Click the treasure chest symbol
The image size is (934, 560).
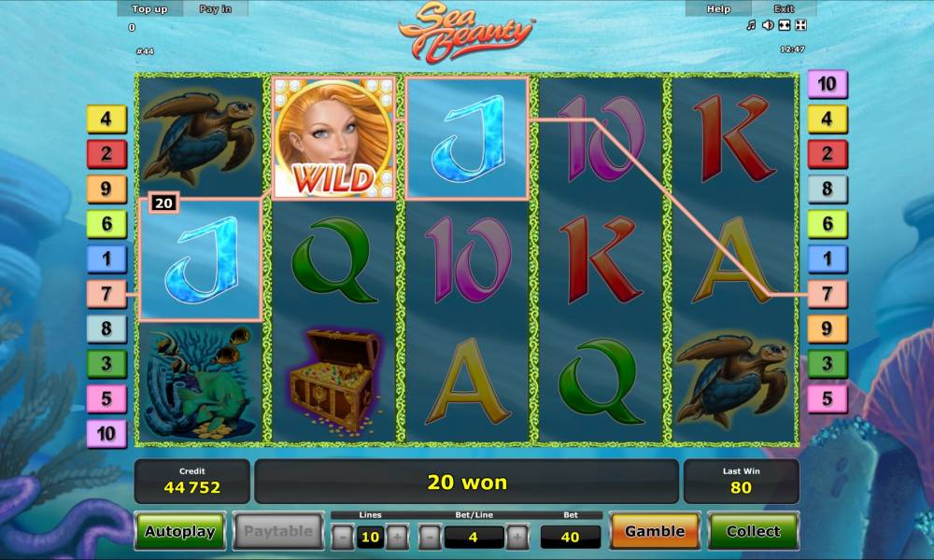[335, 381]
